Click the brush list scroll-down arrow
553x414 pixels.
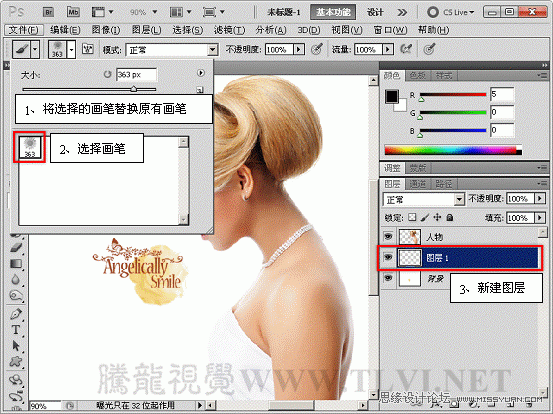pos(183,220)
